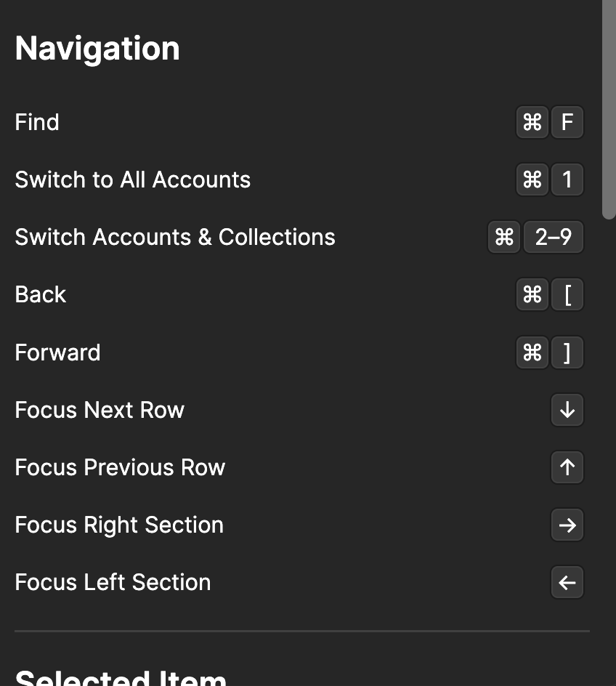Image resolution: width=616 pixels, height=686 pixels.
Task: Click the Command icon beside Switch Accounts & Collections
Action: point(504,237)
